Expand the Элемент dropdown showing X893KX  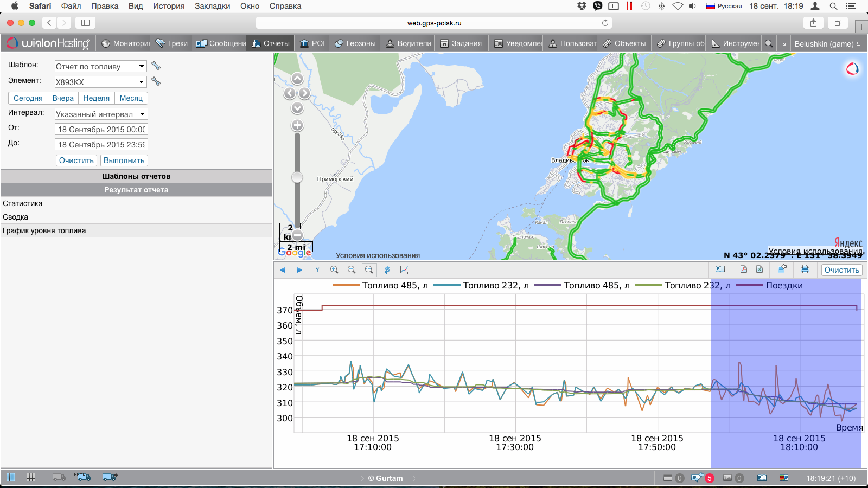100,82
